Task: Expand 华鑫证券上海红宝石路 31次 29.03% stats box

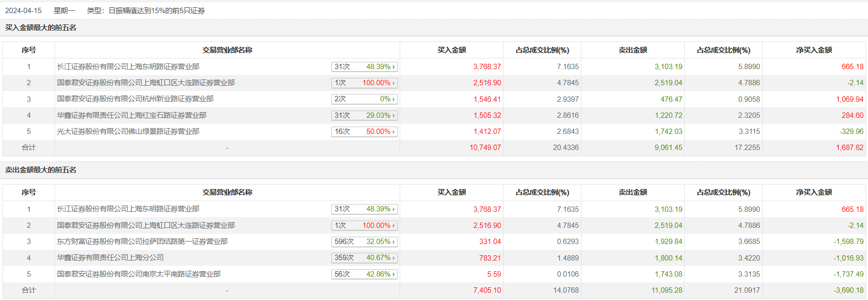Action: click(364, 115)
